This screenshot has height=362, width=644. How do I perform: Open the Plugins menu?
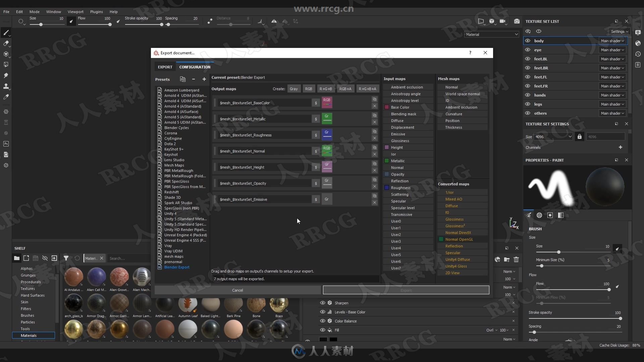[x=97, y=11]
